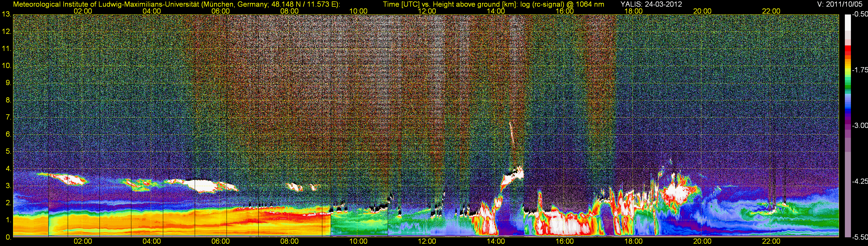This screenshot has width=868, height=246.
Task: Click the 11. height axis label
Action: coord(6,49)
